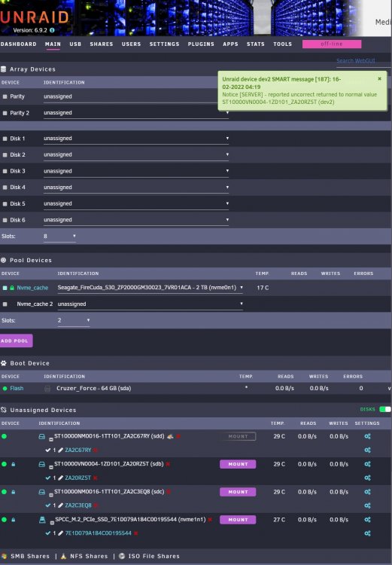The height and width of the screenshot is (565, 392).
Task: Collapse the sdb disk partition list
Action: click(51, 467)
